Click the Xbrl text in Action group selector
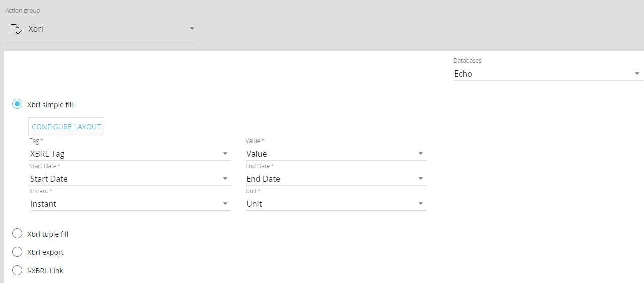 pos(36,29)
